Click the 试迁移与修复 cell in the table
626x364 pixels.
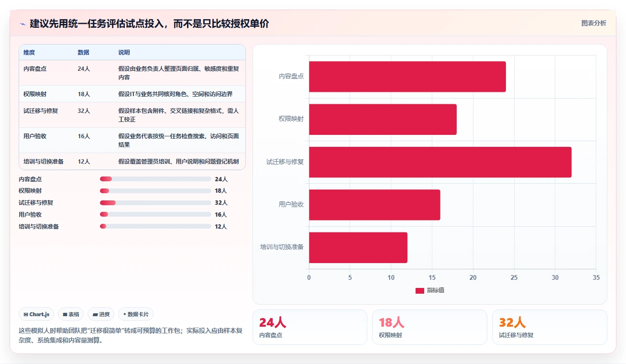(x=41, y=111)
